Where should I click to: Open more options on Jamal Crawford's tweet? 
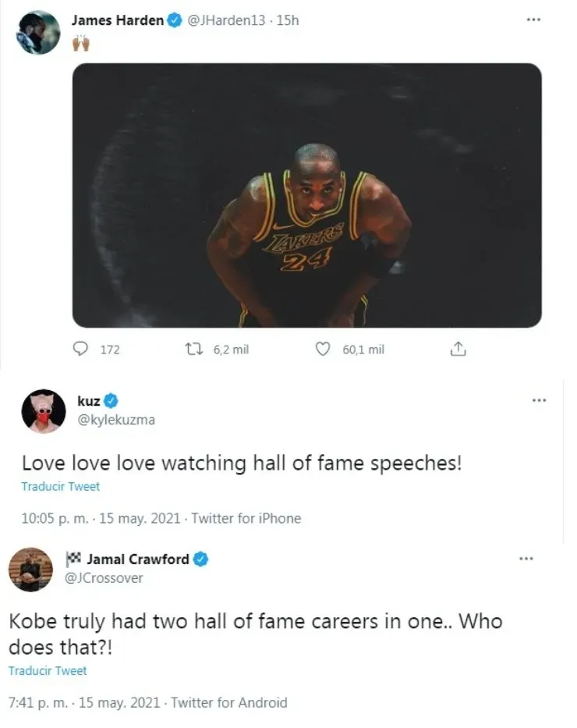tap(527, 559)
